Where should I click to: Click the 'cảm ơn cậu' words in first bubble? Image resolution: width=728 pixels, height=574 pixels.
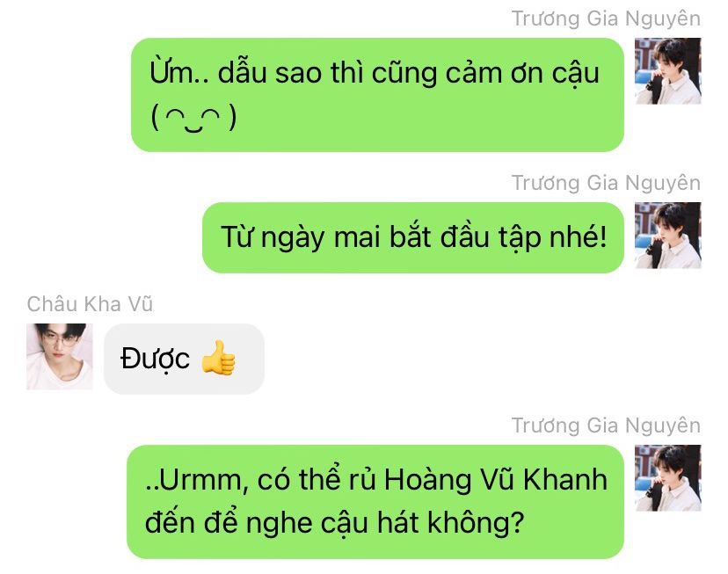click(x=522, y=74)
